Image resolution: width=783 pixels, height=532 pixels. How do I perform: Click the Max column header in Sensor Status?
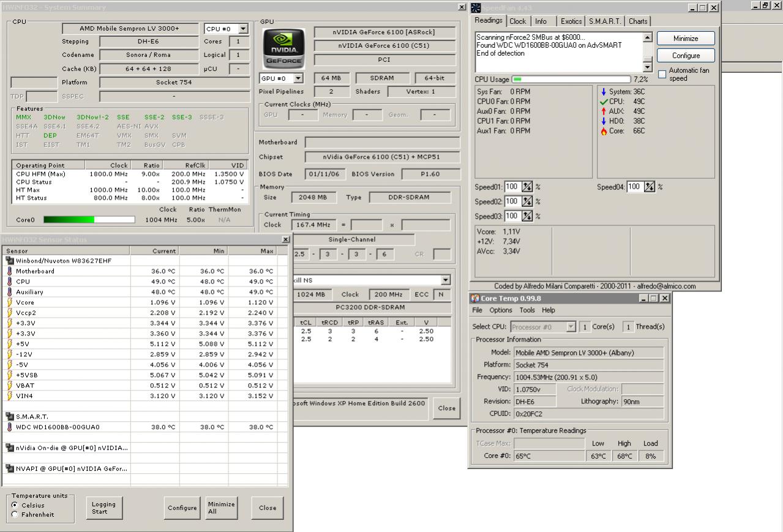point(252,251)
